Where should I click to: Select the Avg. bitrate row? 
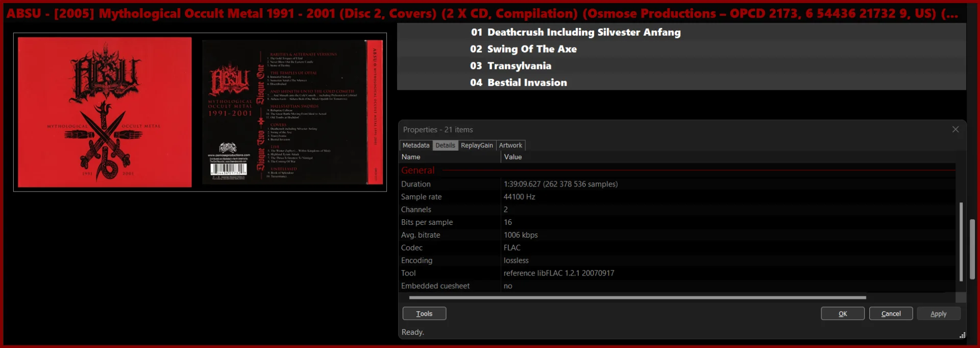click(677, 235)
